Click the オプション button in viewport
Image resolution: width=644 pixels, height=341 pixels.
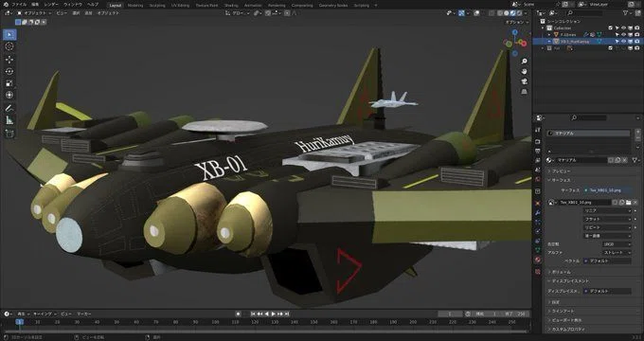pos(517,22)
